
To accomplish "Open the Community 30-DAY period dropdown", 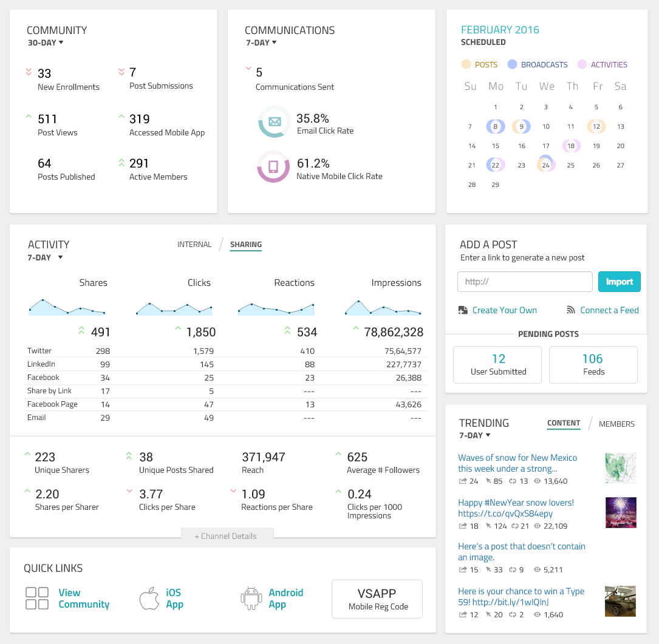I will tap(46, 42).
